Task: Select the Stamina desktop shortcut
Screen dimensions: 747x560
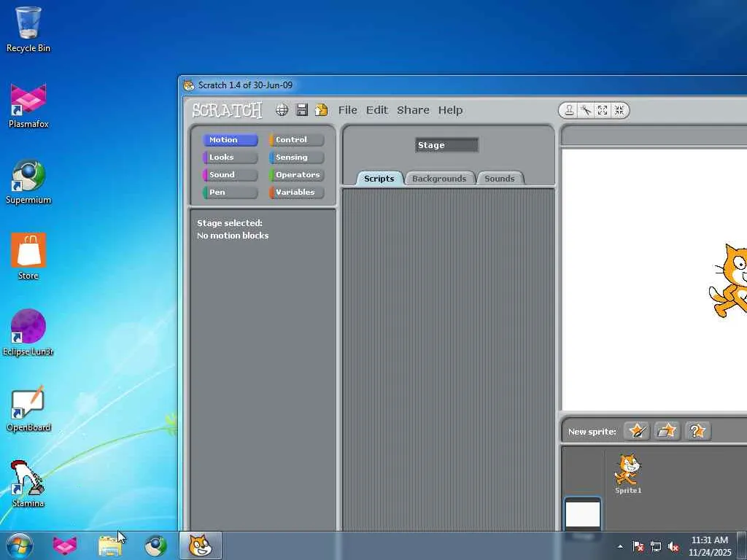Action: coord(28,484)
